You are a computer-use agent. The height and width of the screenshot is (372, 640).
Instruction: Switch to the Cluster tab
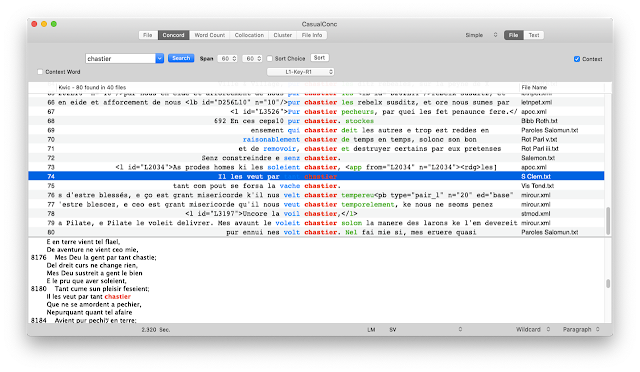point(282,35)
